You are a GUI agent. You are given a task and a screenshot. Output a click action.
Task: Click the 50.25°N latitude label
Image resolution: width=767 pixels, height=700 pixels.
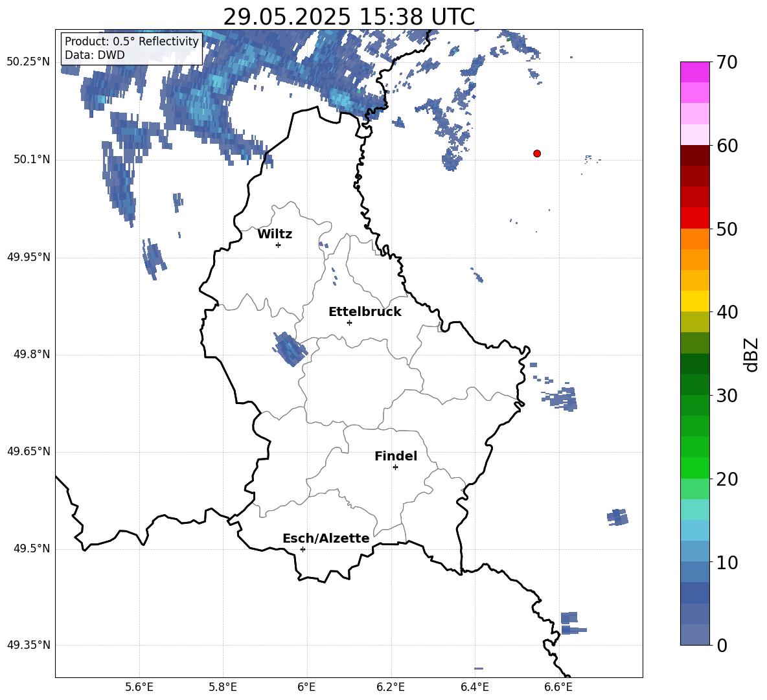coord(29,62)
